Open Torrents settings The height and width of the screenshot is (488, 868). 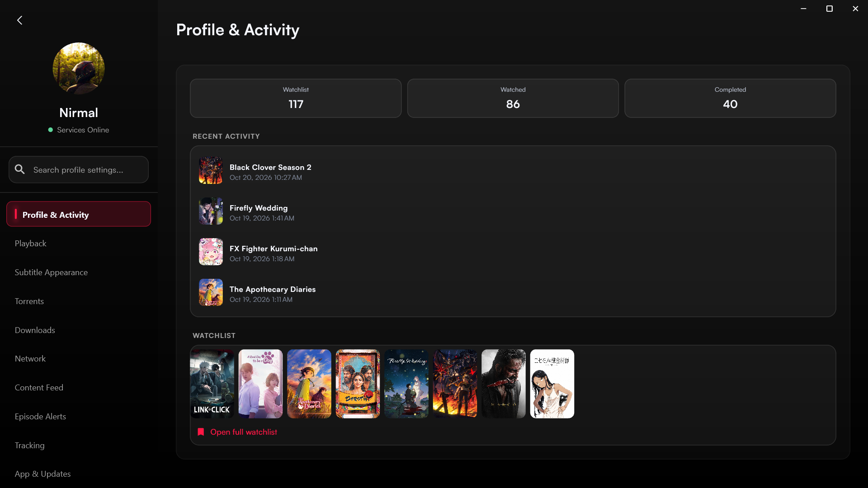coord(29,301)
